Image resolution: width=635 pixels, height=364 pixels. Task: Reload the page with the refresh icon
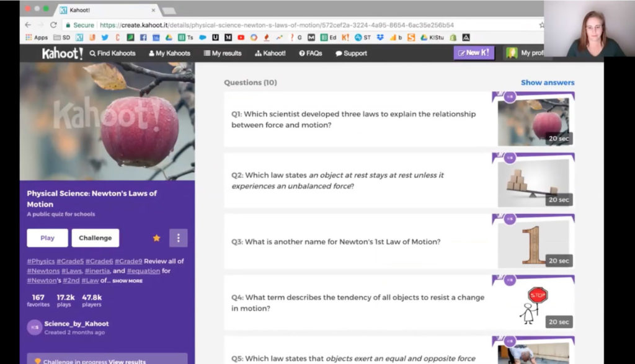tap(53, 25)
